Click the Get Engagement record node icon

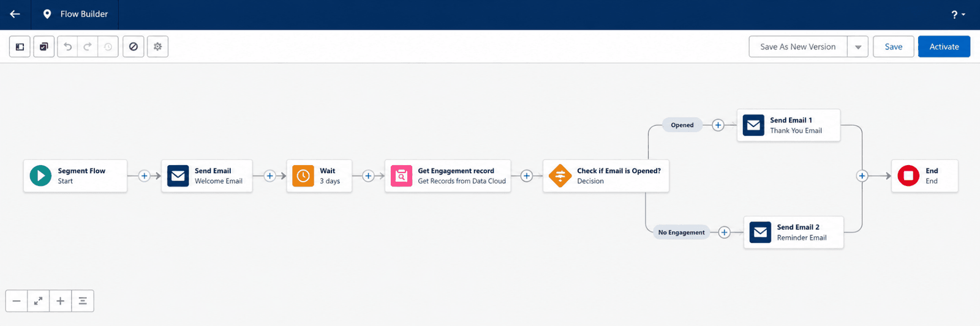[401, 176]
